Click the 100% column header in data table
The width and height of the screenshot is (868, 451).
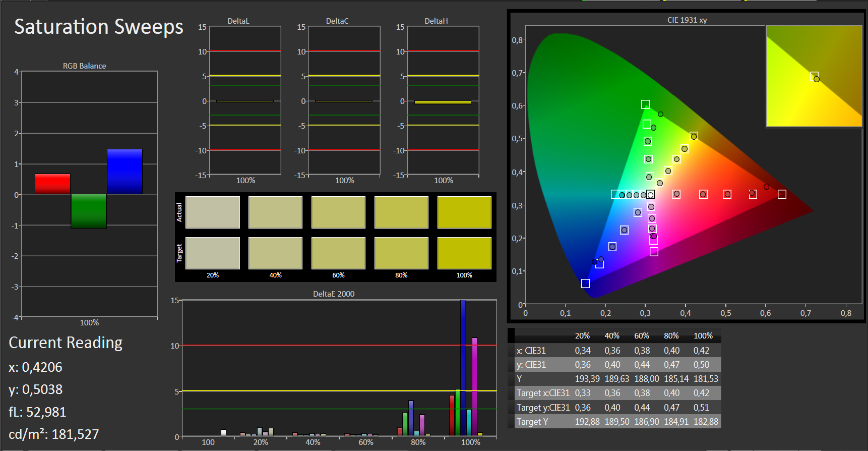[703, 335]
